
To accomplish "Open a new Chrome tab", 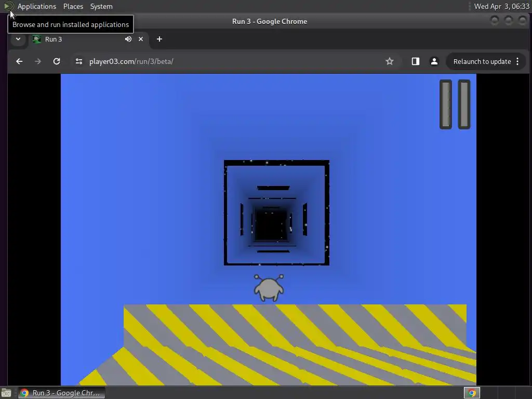I will [x=159, y=39].
